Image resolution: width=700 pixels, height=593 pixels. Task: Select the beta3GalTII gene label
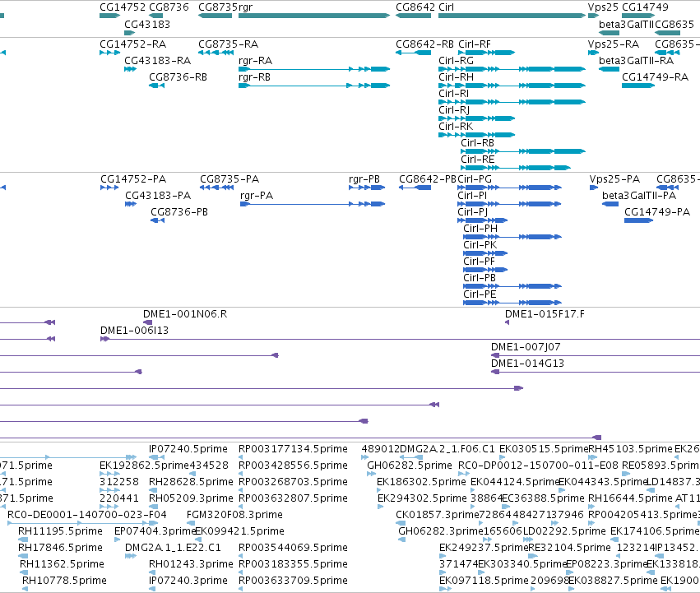coord(626,24)
